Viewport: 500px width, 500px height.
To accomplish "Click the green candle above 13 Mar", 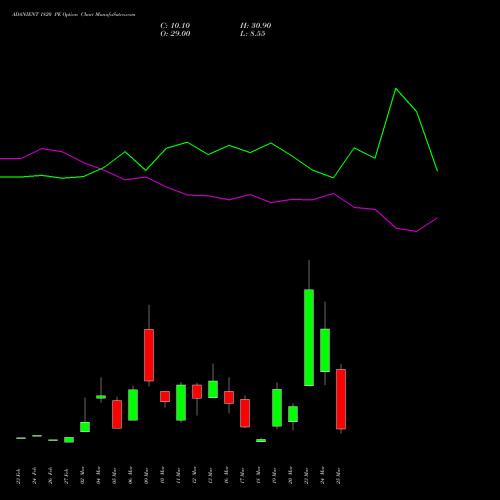I will pyautogui.click(x=213, y=389).
